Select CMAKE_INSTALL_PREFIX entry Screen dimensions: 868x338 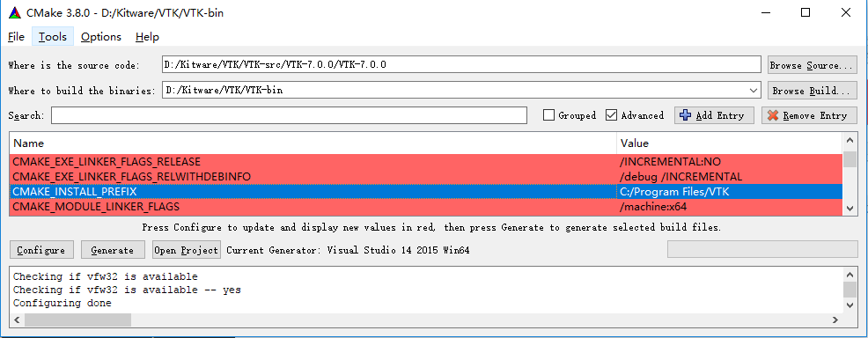click(x=426, y=191)
